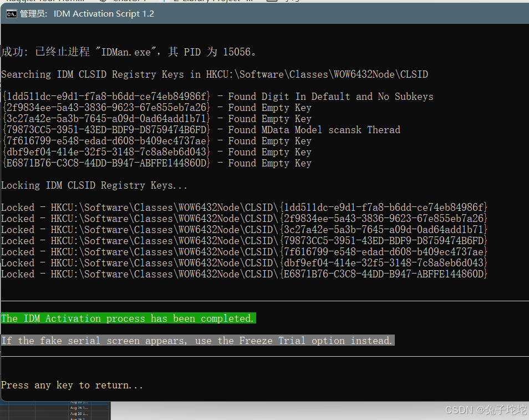Select the Locked line ending in 7c8a8eb6d043}
This screenshot has width=529, height=420.
click(x=244, y=263)
